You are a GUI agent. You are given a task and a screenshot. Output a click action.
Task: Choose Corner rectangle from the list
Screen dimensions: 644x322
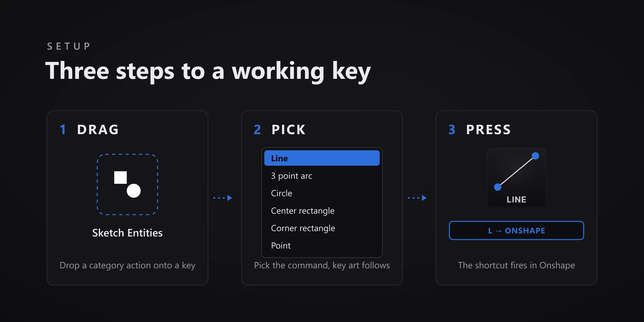click(322, 228)
